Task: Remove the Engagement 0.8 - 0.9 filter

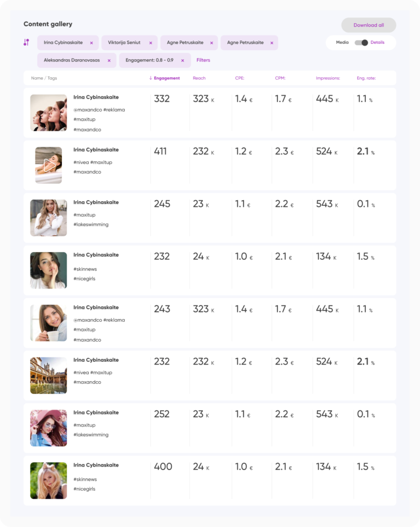Action: [x=182, y=61]
